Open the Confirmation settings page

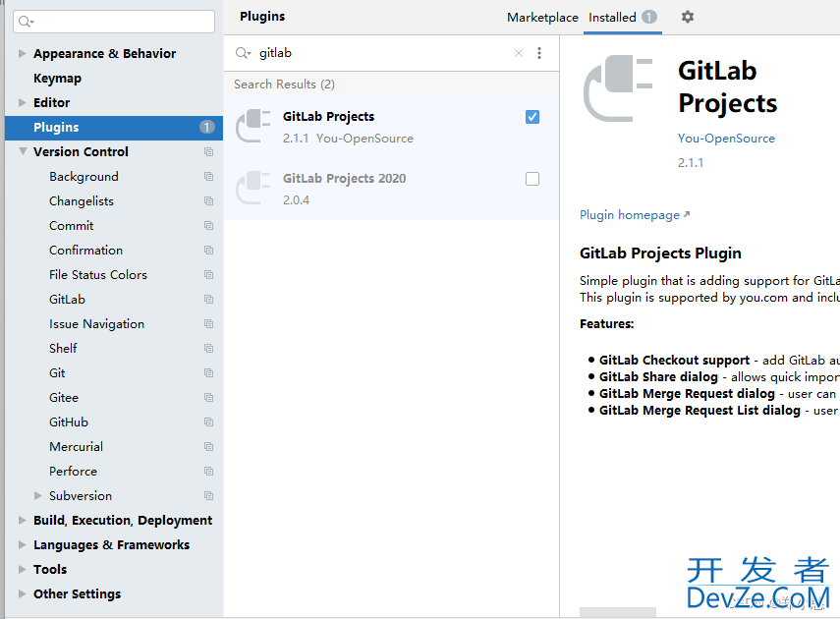pyautogui.click(x=85, y=251)
